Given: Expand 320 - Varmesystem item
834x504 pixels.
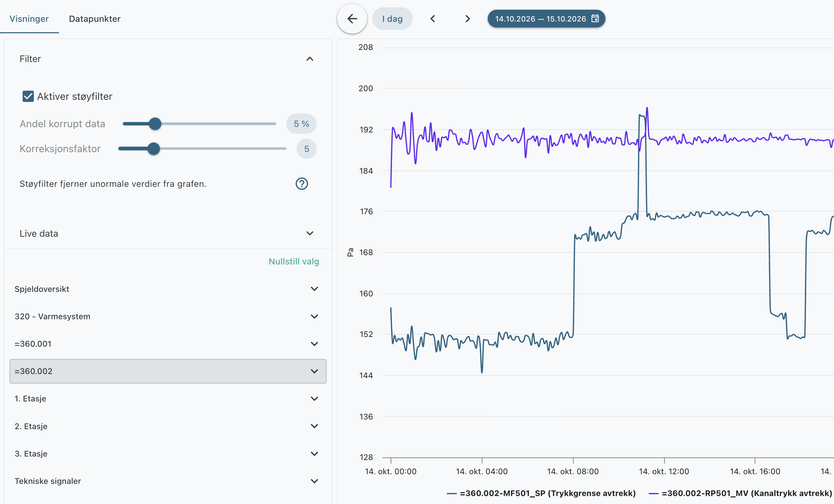Looking at the screenshot, I should coord(168,316).
